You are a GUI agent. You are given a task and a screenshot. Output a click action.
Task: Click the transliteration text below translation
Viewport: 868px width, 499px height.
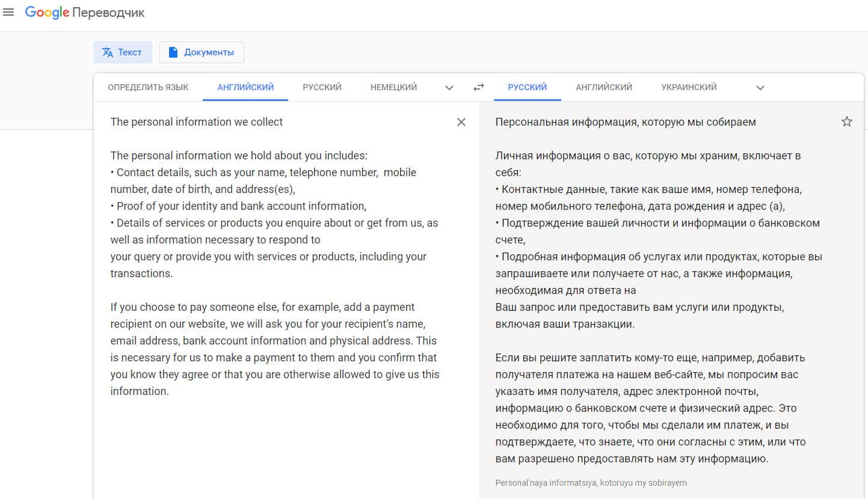point(591,483)
